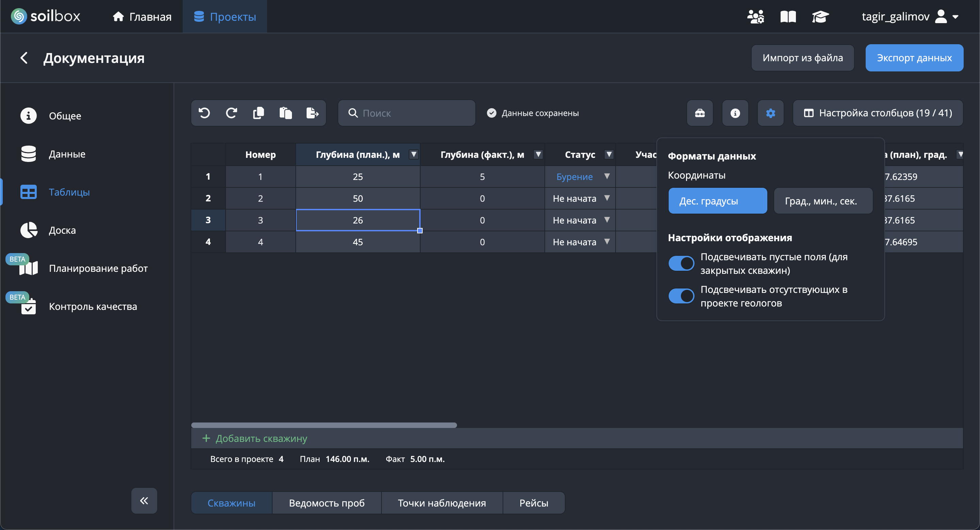Toggle highlighting geologists missing from project
Viewport: 980px width, 530px height.
[681, 296]
